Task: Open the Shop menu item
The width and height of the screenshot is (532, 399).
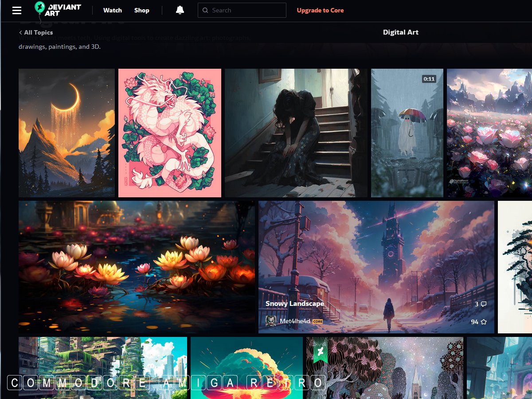Action: 142,10
